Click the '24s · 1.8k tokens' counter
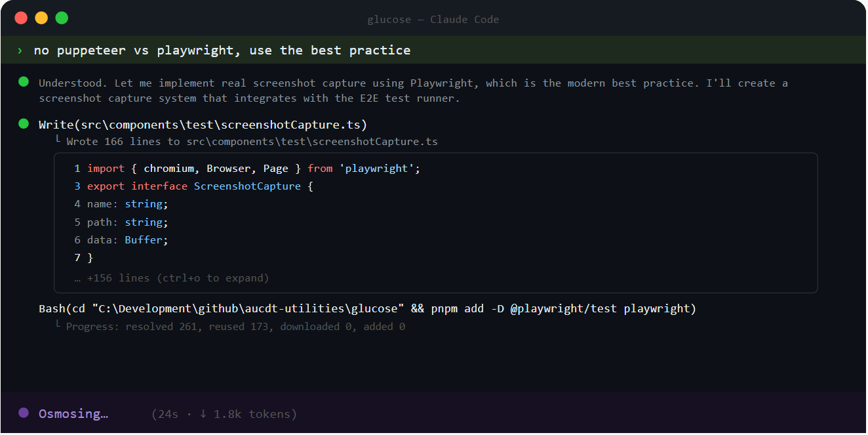 [x=224, y=414]
